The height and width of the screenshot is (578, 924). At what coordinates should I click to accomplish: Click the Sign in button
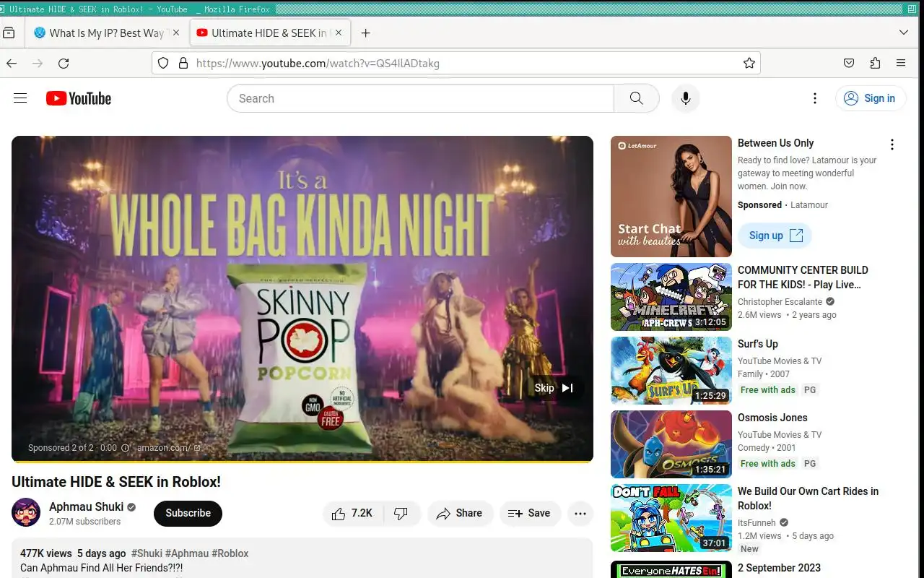coord(870,98)
